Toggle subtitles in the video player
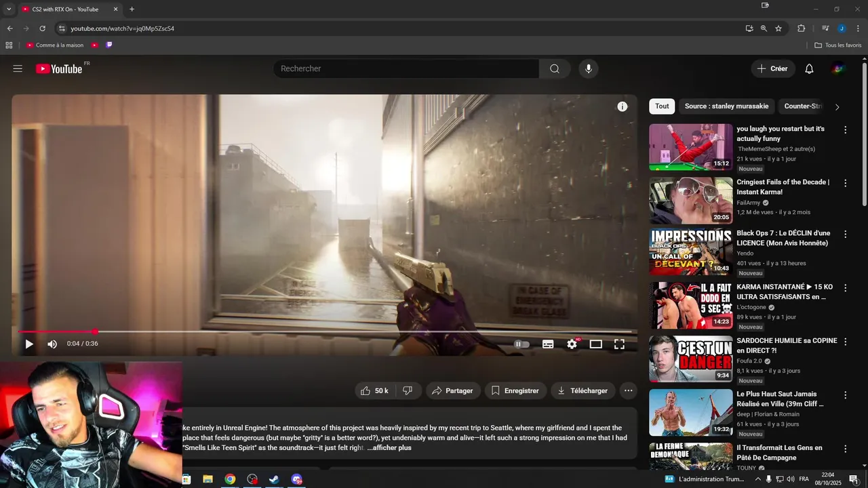This screenshot has height=488, width=868. coord(548,344)
